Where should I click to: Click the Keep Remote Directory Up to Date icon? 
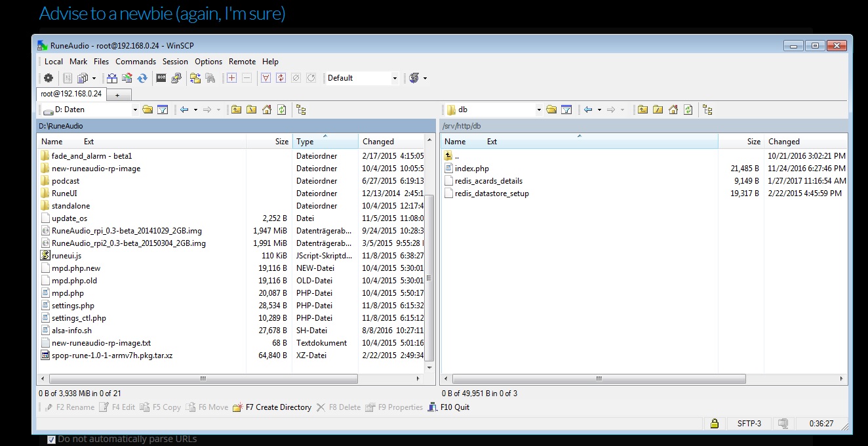pyautogui.click(x=127, y=78)
